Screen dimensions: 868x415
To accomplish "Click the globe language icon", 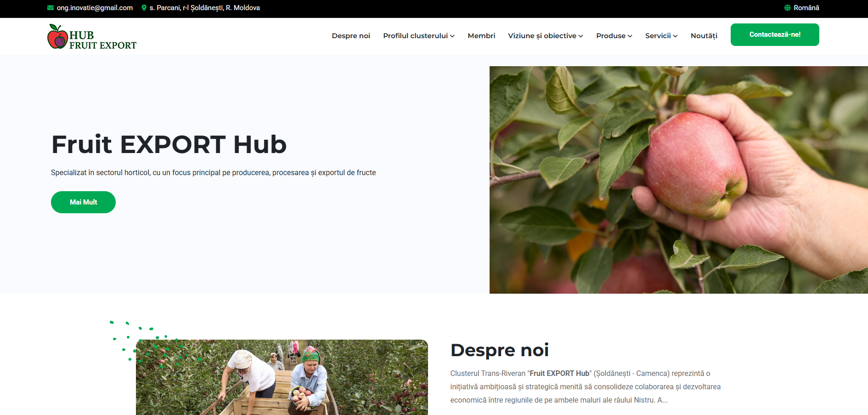I will tap(788, 8).
